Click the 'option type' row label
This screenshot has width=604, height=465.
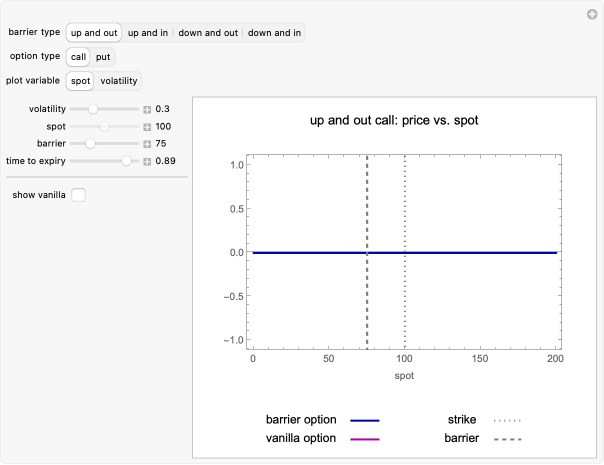click(35, 56)
